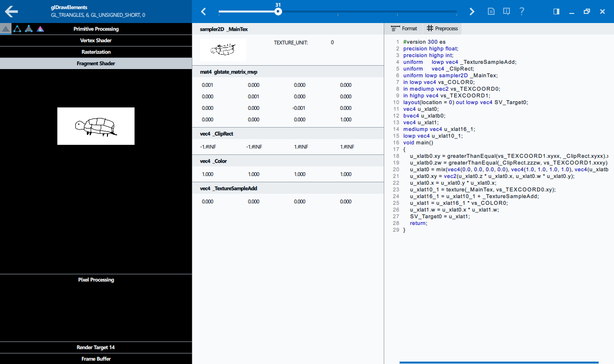
Task: Select the Fragment Shader stage
Action: [96, 63]
